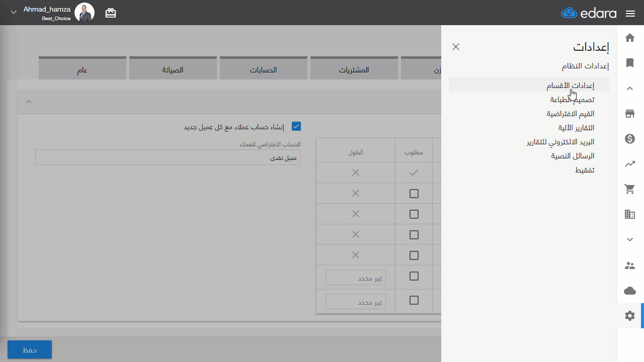
Task: Open الرسائل النصية settings
Action: pos(573,156)
